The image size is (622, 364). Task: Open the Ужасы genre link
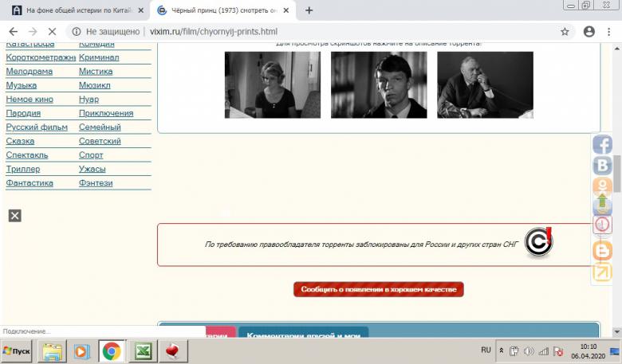[x=92, y=169]
